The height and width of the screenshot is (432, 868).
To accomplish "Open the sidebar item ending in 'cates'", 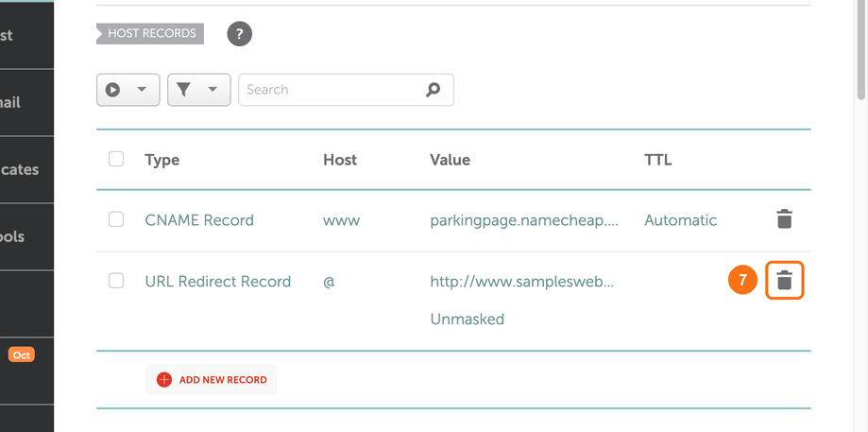I will (26, 169).
